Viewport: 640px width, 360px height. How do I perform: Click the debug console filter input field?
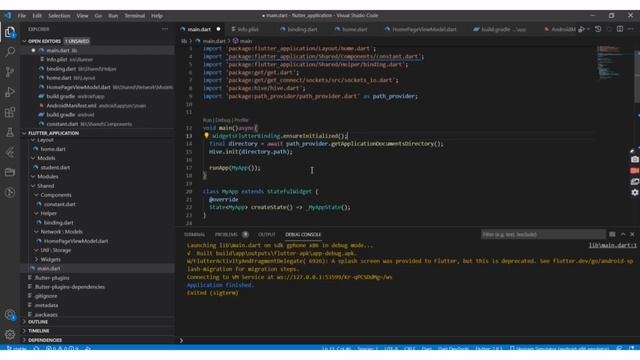coord(543,234)
